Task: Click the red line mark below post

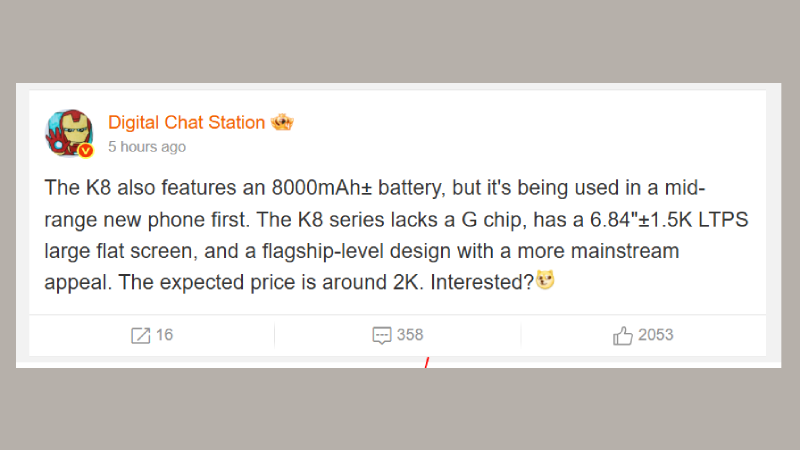Action: [426, 362]
